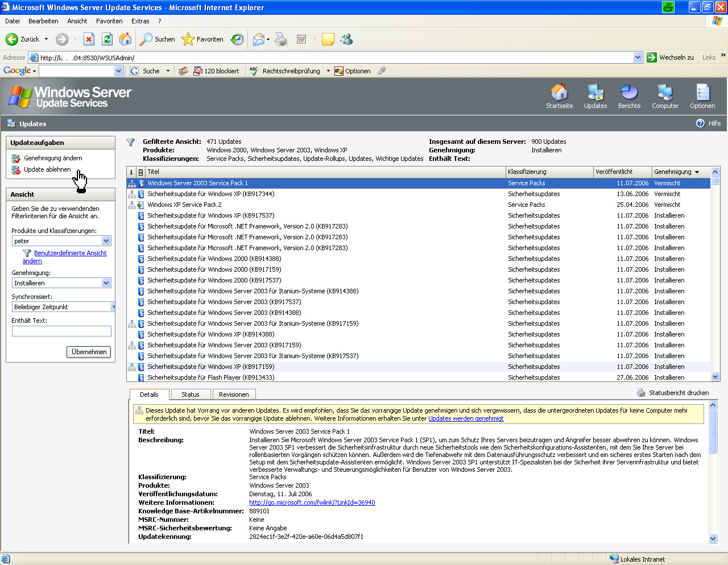Click the browser Zurück back arrow

click(x=12, y=39)
